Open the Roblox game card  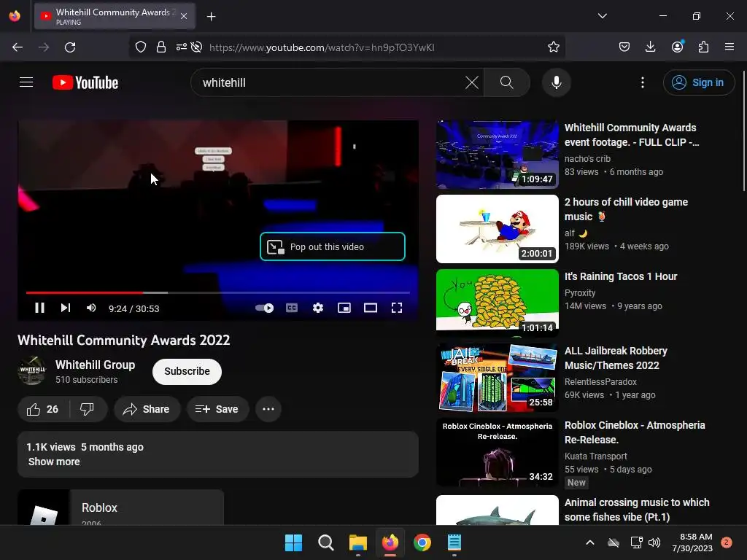coord(121,507)
